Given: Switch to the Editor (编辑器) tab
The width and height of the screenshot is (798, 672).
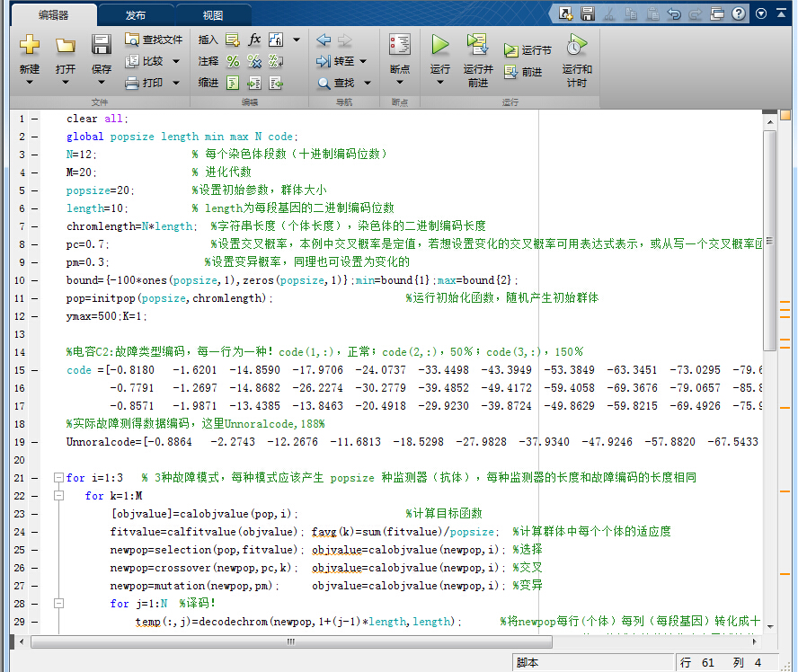Looking at the screenshot, I should [53, 15].
